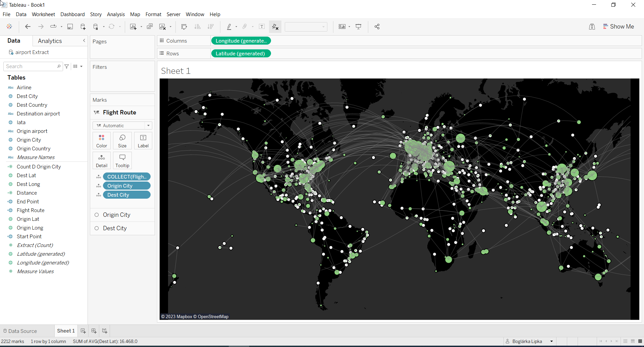Screen dimensions: 644x347
Task: Click the Share workbook icon
Action: pos(377,27)
